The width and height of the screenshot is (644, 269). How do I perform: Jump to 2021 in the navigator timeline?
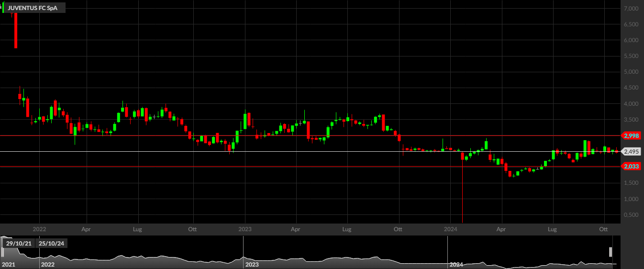8,264
